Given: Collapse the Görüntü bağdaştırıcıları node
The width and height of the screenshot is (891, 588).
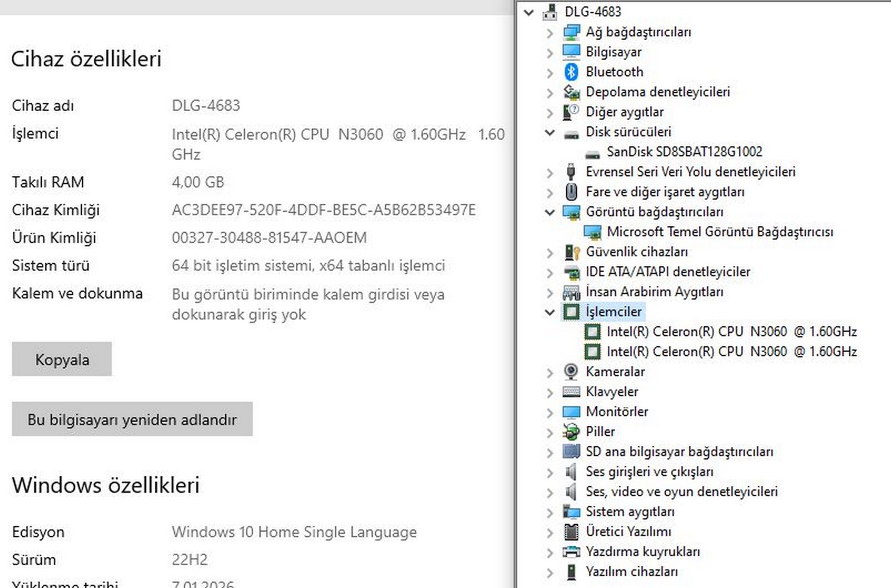Looking at the screenshot, I should pyautogui.click(x=550, y=212).
